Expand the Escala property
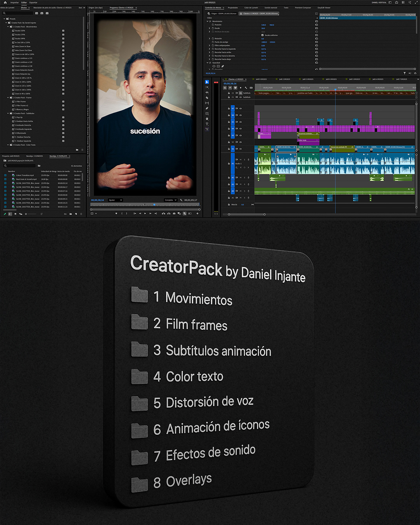Viewport: 420px width, 525px height. tap(210, 28)
